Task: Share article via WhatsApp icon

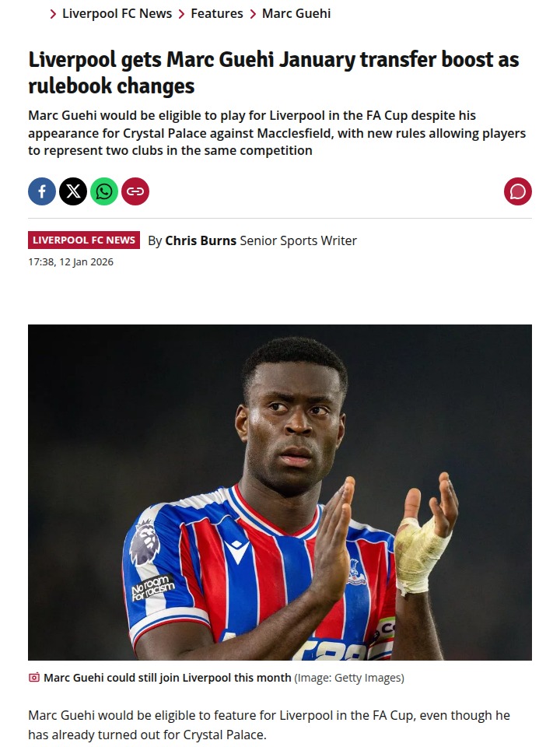Action: click(x=104, y=191)
